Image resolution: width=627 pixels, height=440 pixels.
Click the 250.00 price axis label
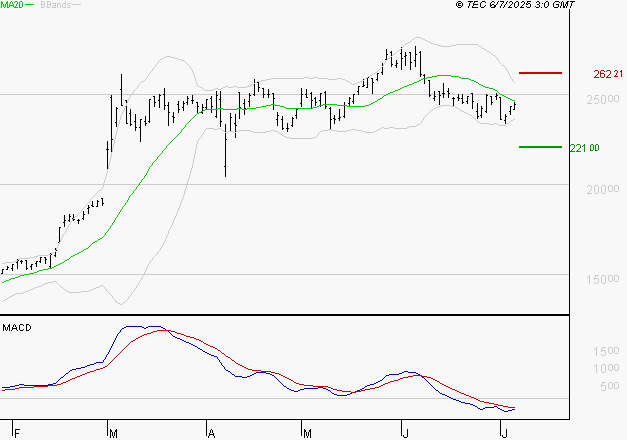(x=603, y=99)
